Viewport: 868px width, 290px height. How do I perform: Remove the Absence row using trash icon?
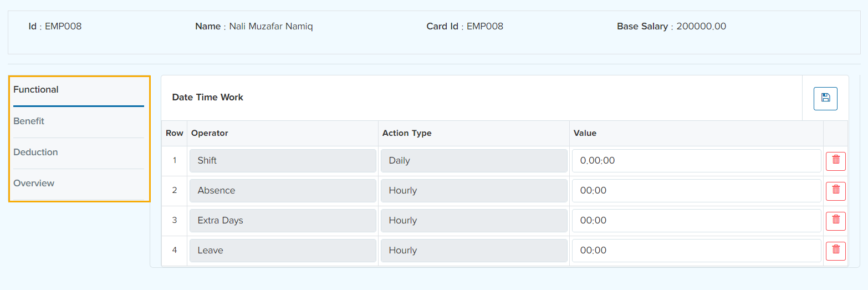pos(835,191)
